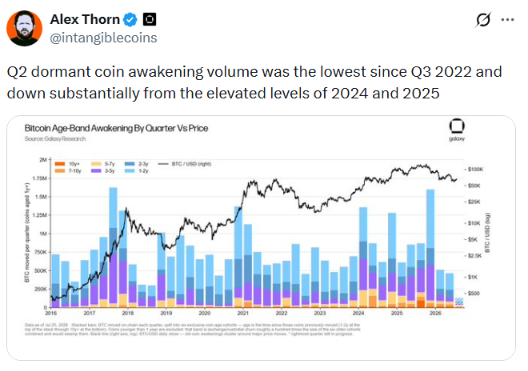Select the 5-7y yellow legend swatch
The height and width of the screenshot is (371, 528).
coord(96,164)
